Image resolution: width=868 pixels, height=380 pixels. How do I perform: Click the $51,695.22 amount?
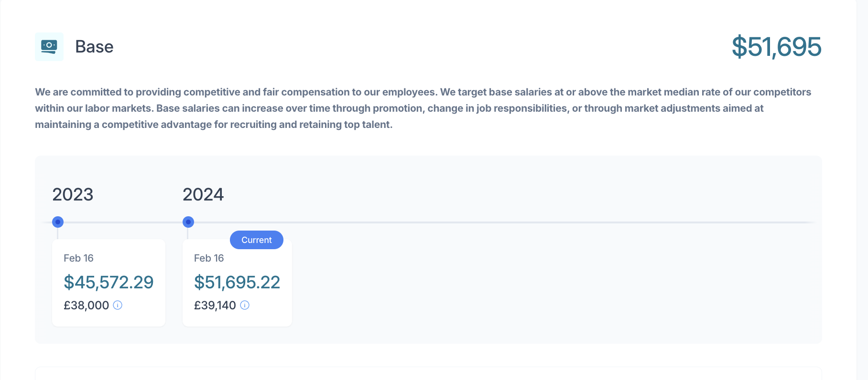237,282
